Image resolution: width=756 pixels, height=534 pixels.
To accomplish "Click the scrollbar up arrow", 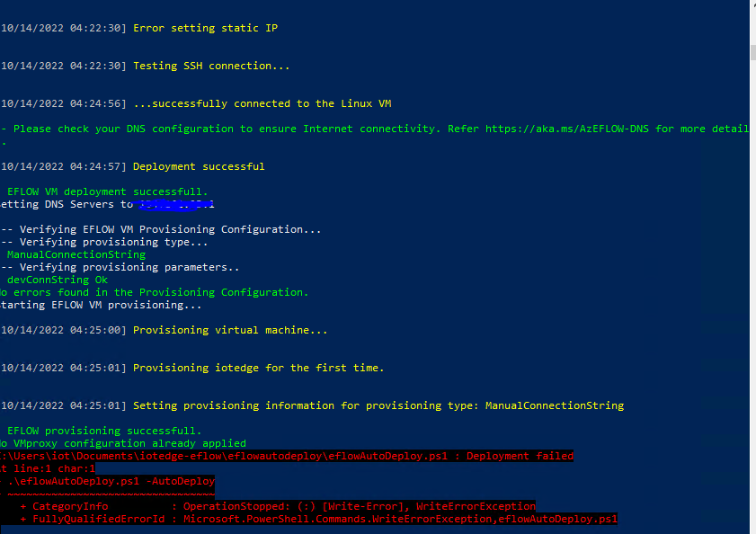I will coord(750,8).
